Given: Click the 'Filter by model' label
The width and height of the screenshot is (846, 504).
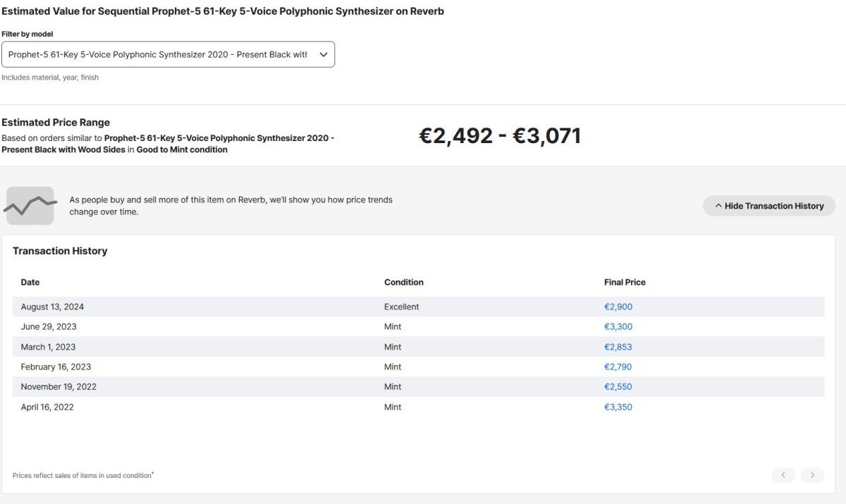Looking at the screenshot, I should [x=27, y=34].
